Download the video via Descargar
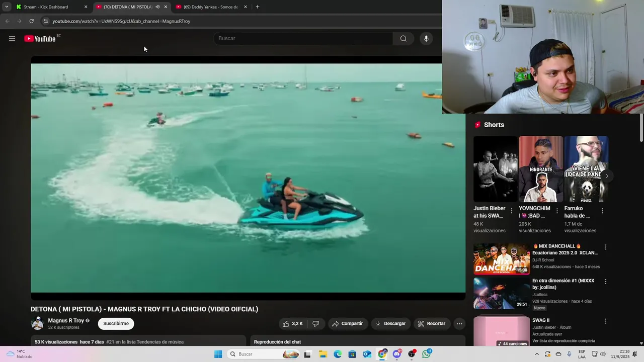 click(390, 324)
